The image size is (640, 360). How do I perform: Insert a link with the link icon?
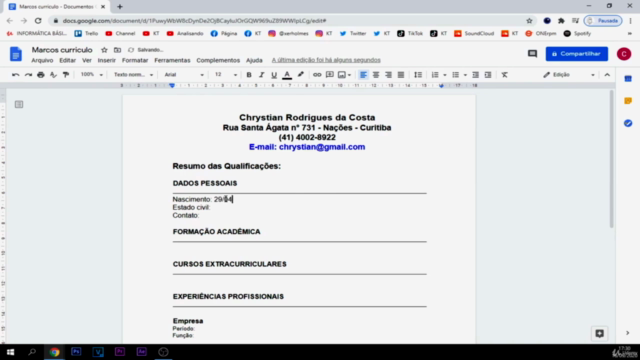click(x=317, y=75)
